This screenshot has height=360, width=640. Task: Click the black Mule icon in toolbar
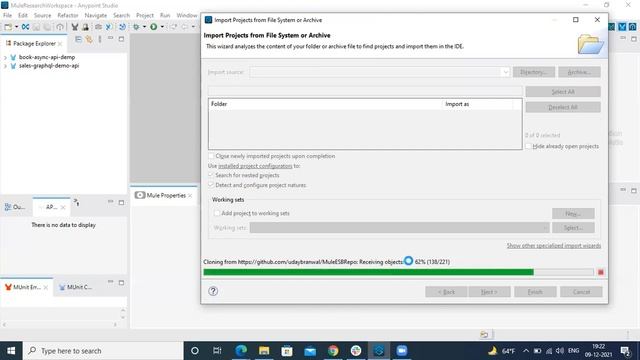pos(75,27)
